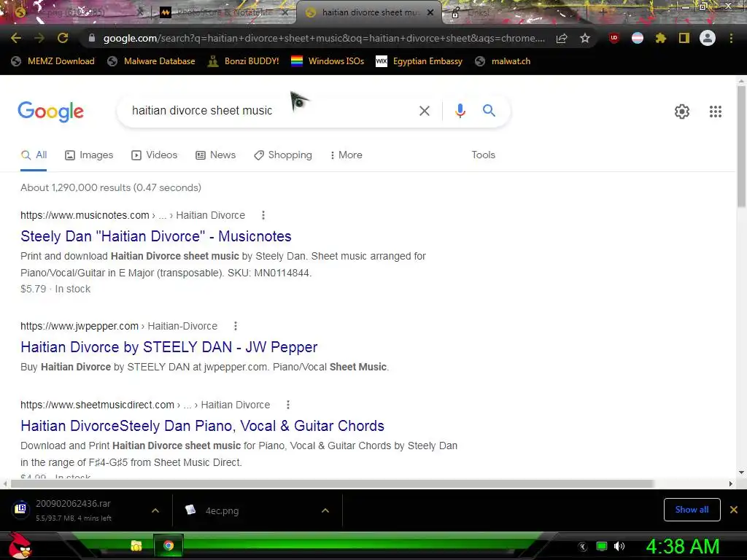This screenshot has height=560, width=747.
Task: Click the Chrome taskbar icon
Action: [x=169, y=545]
